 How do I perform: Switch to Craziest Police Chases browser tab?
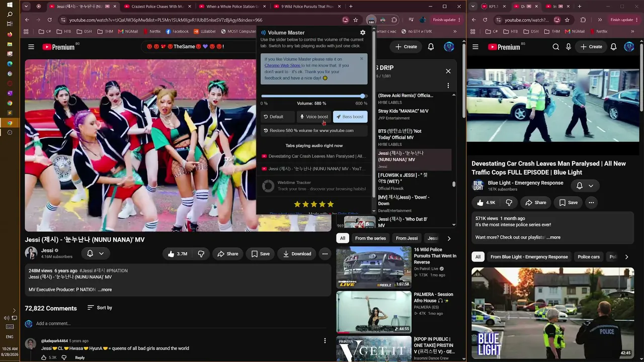(157, 7)
